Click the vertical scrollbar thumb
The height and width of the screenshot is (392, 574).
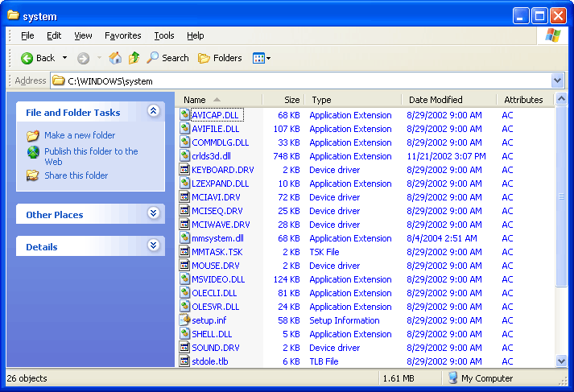561,196
